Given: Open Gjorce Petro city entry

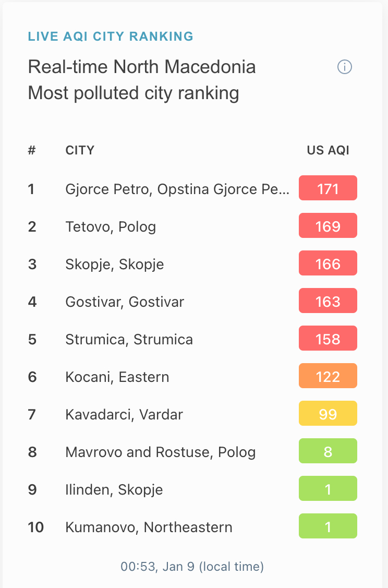Looking at the screenshot, I should 177,189.
